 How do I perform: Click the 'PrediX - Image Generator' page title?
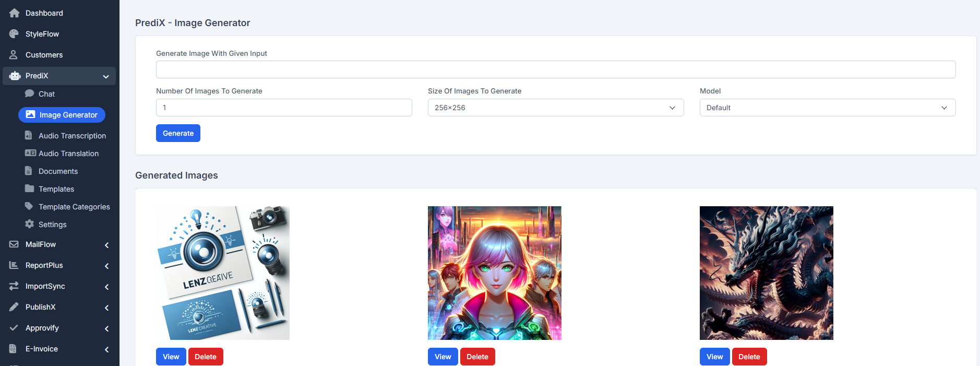[x=193, y=23]
